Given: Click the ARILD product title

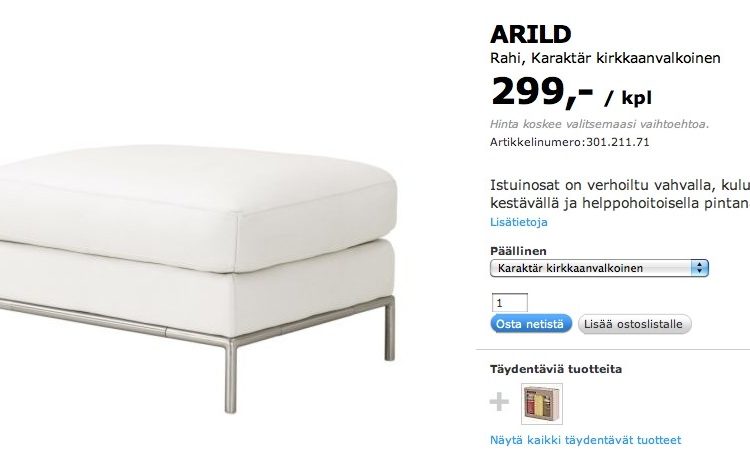Looking at the screenshot, I should [530, 34].
